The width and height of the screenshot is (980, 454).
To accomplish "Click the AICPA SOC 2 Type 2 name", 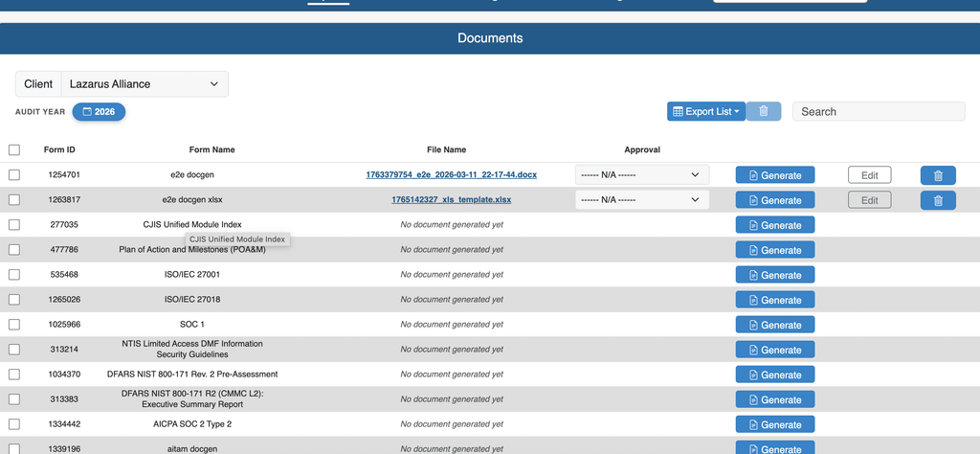I will pos(191,424).
